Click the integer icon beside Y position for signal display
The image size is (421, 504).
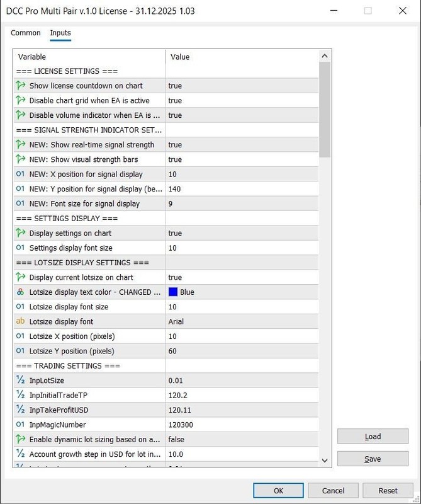[x=20, y=188]
